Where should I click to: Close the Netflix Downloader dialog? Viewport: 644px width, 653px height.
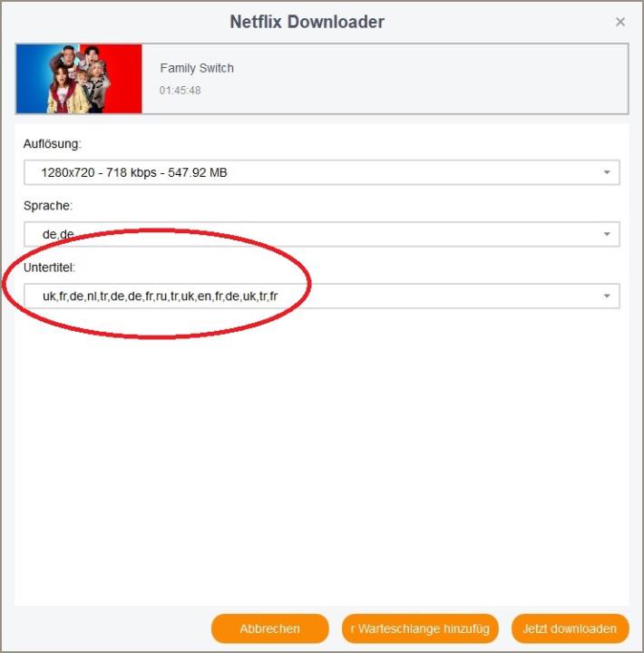point(620,22)
